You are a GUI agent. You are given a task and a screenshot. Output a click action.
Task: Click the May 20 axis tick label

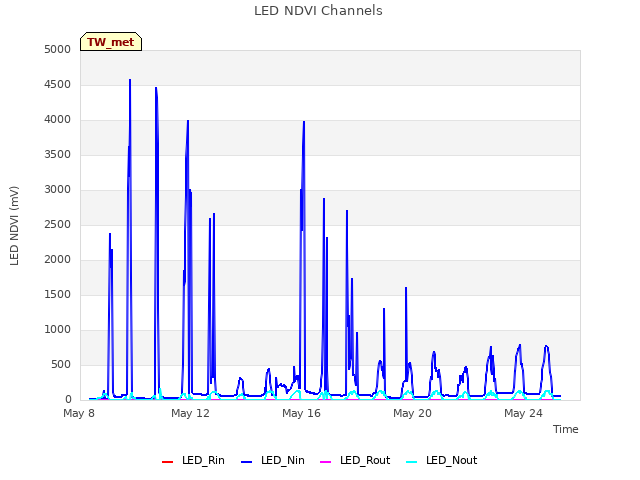[x=412, y=413]
